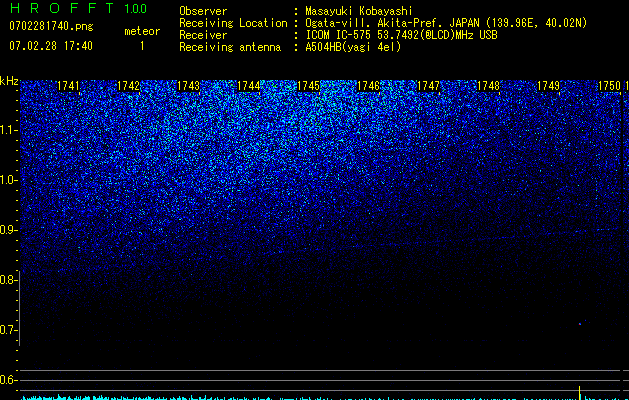
Task: Click the kHz axis unit label
Action: 9,81
